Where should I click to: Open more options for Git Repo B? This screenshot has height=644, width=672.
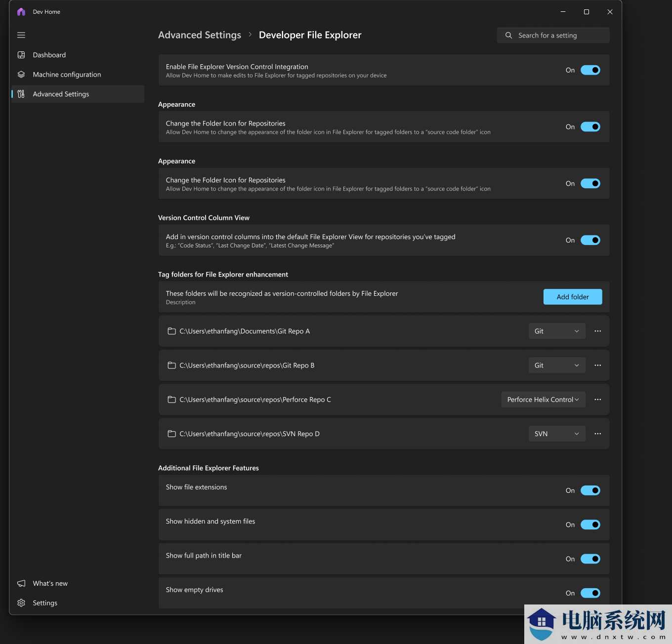click(598, 365)
